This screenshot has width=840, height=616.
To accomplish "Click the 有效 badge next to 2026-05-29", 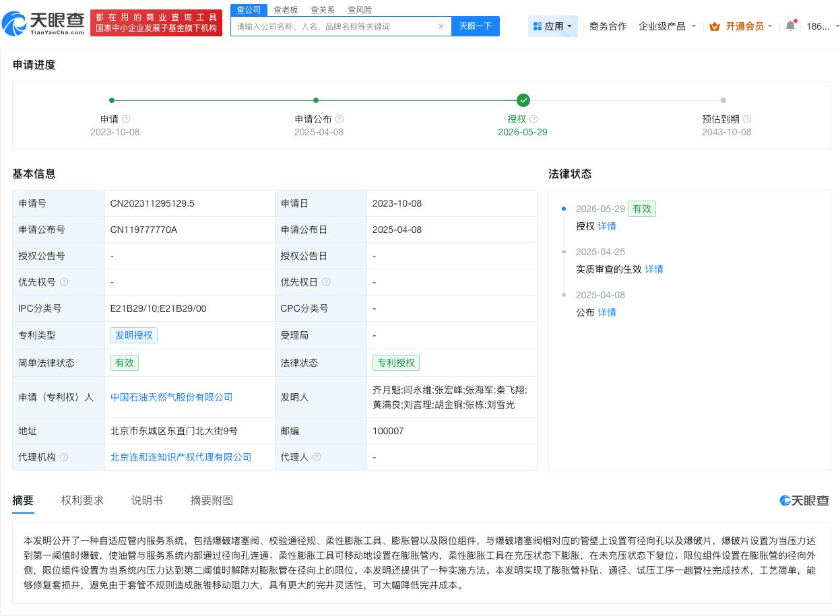I will pyautogui.click(x=642, y=209).
